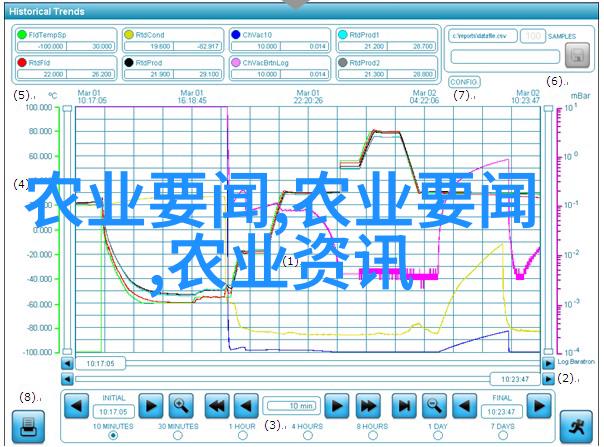Viewport: 604px width, 447px height.
Task: Click the 10:23:47 thumb on lower scrollbar
Action: coord(515,379)
